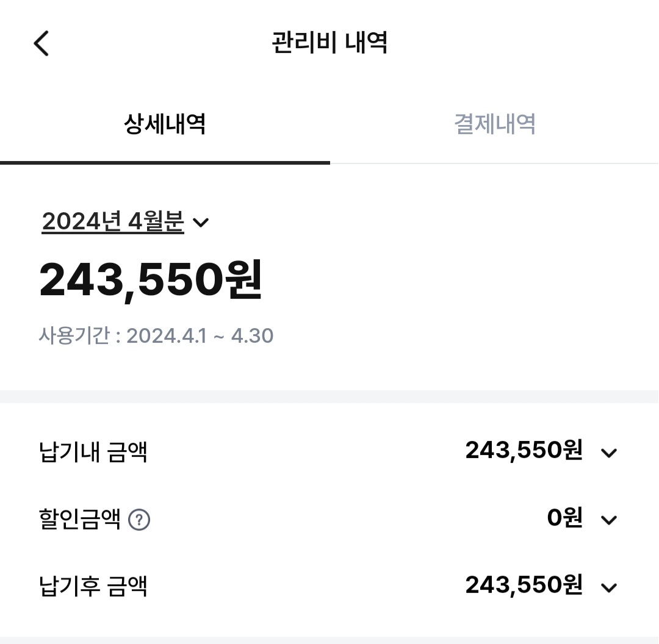Open the 결제내역 tab

(x=494, y=124)
